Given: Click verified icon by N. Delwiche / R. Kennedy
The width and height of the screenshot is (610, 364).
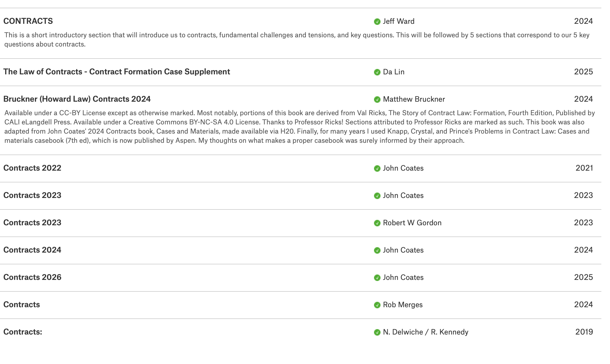Looking at the screenshot, I should click(377, 332).
